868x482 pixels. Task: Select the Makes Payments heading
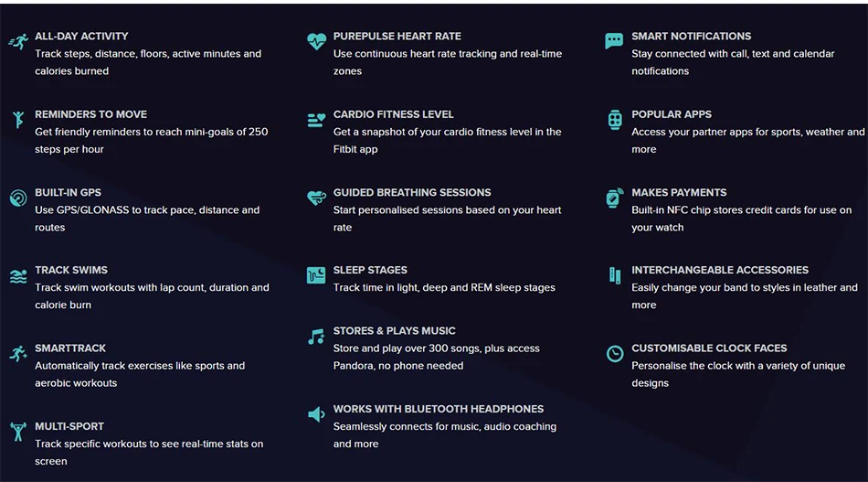(x=679, y=193)
